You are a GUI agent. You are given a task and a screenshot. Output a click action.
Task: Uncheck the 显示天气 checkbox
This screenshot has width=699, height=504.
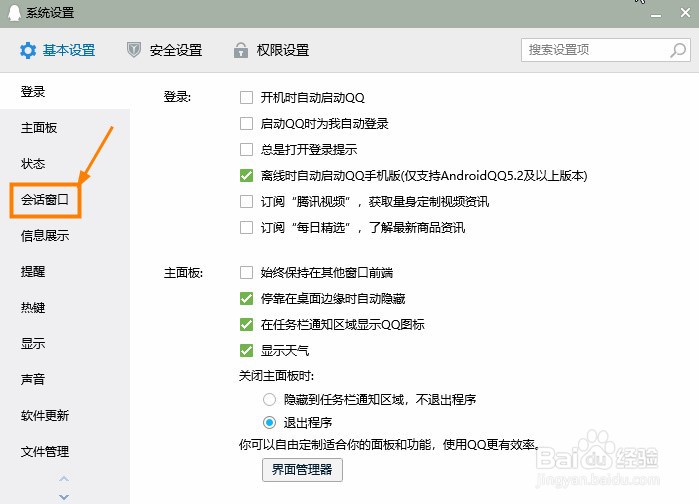tap(246, 350)
